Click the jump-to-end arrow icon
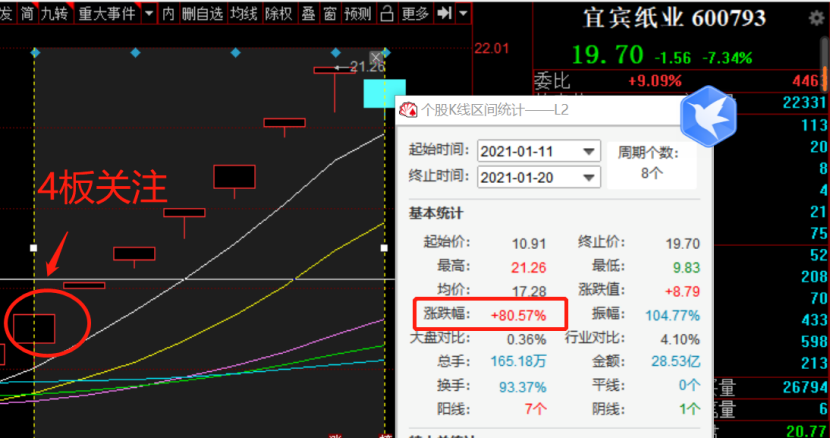The image size is (831, 438). pos(444,13)
